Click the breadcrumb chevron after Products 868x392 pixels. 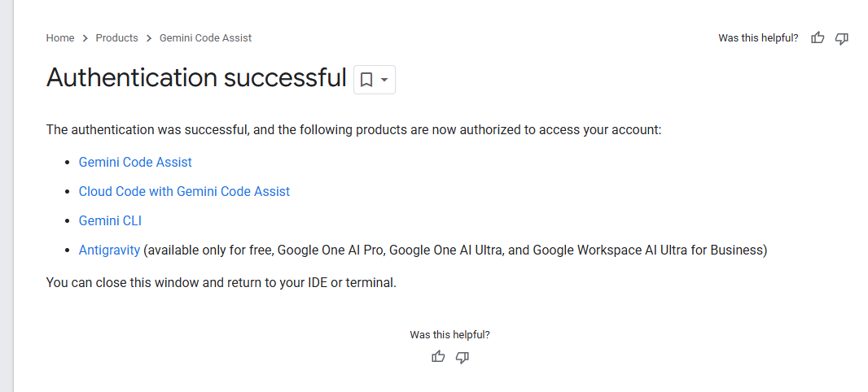click(x=149, y=38)
